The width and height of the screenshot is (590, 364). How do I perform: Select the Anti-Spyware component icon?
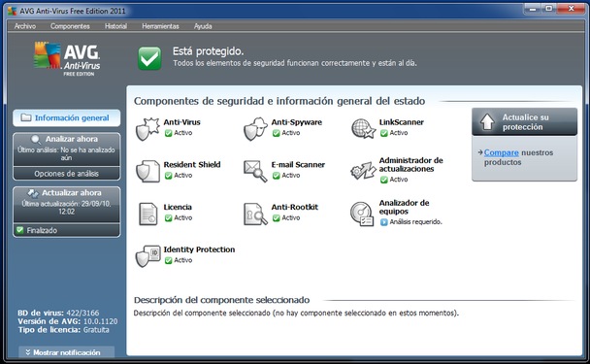pyautogui.click(x=255, y=129)
